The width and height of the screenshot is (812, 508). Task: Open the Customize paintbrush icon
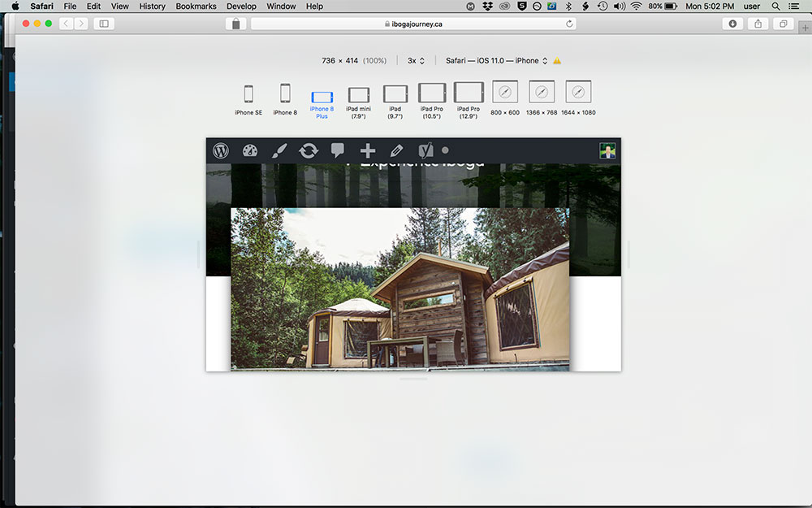pos(279,150)
